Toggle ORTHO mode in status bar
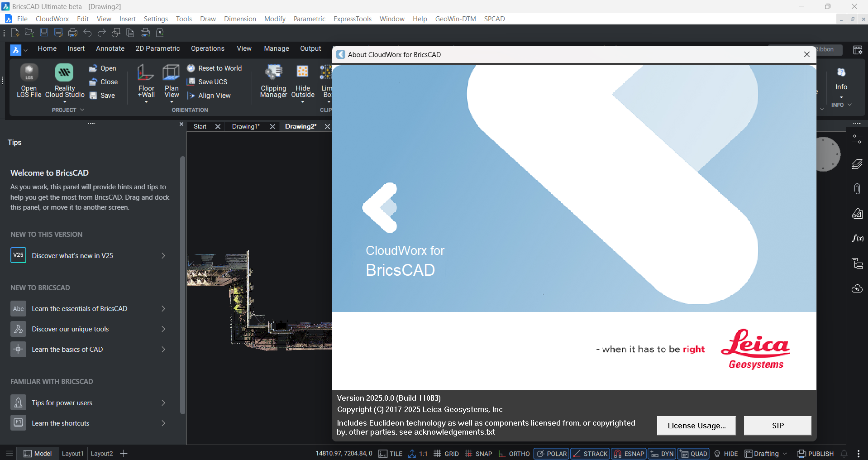 514,454
